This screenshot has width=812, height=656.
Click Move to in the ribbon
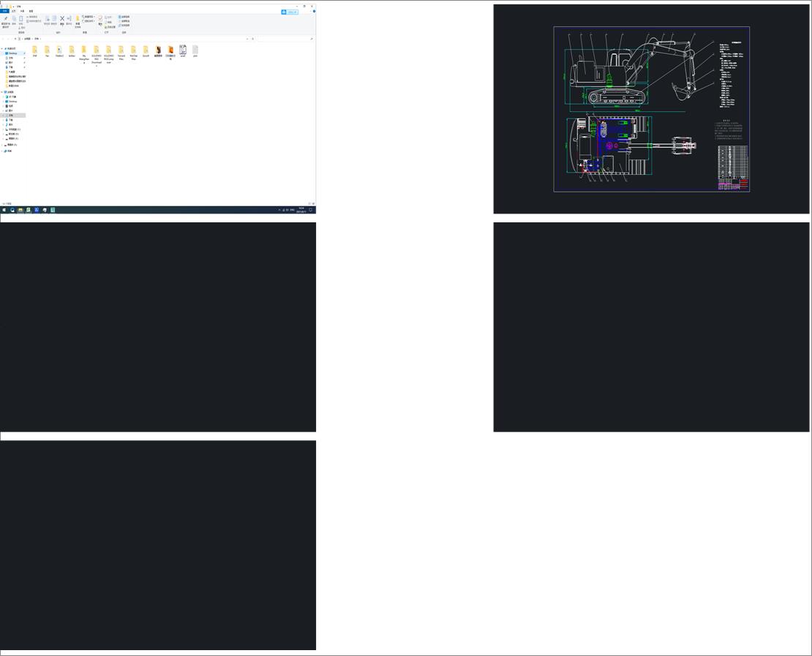click(x=47, y=20)
